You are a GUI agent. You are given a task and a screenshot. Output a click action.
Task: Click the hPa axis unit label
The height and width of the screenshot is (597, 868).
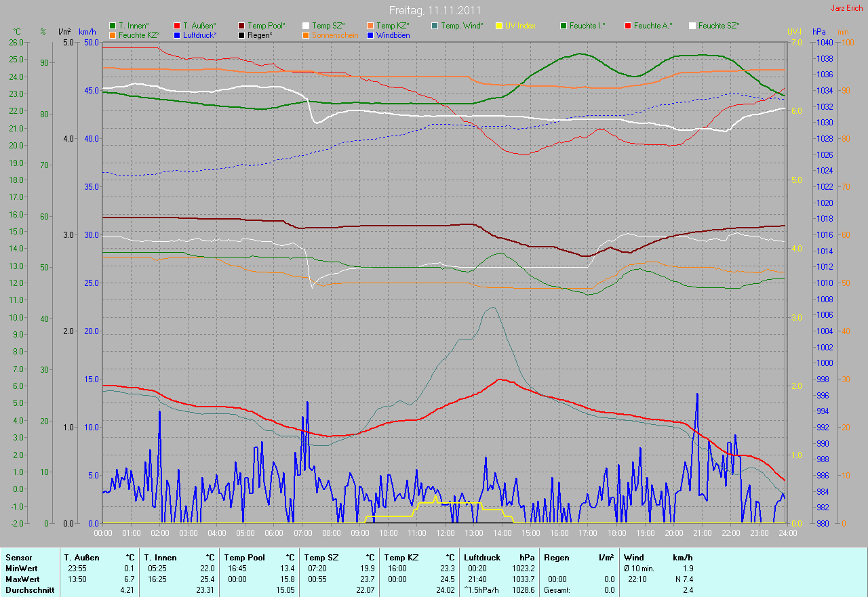(x=819, y=32)
